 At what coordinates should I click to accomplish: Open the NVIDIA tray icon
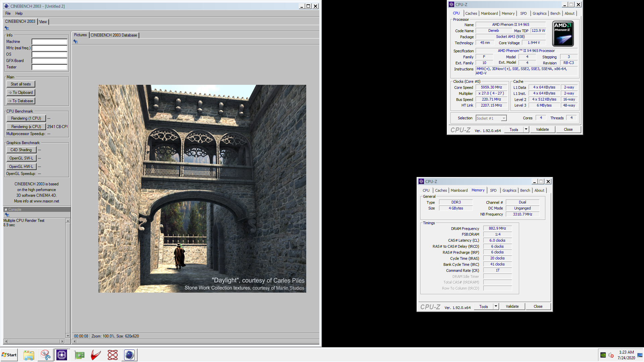603,355
